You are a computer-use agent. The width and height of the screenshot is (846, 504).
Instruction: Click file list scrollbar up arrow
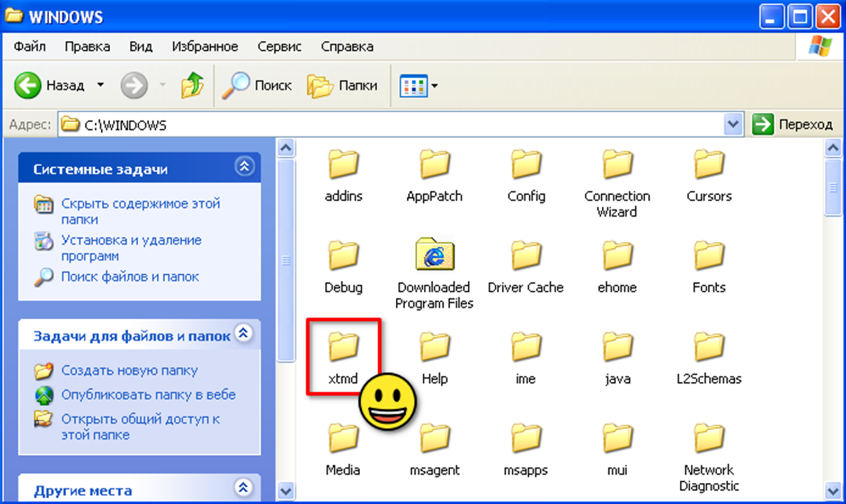click(833, 148)
